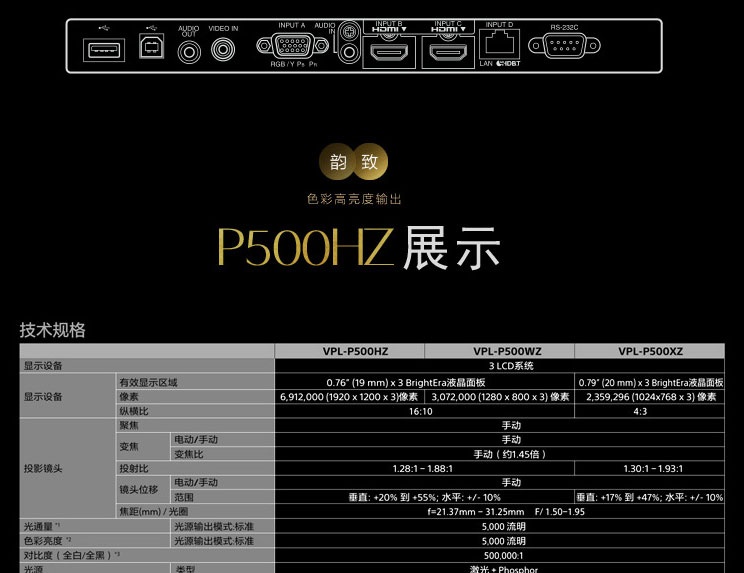This screenshot has width=744, height=573.
Task: Click the USB Type-A port icon
Action: tap(105, 49)
